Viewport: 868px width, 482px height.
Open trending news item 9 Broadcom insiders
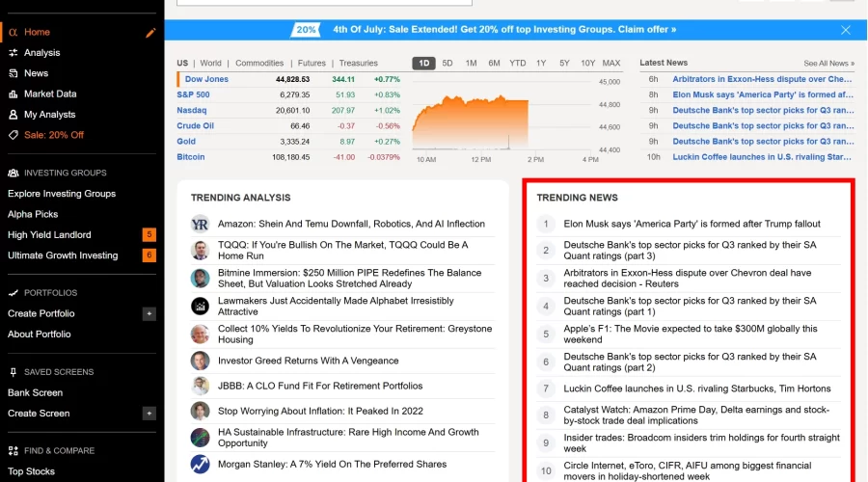(x=701, y=443)
